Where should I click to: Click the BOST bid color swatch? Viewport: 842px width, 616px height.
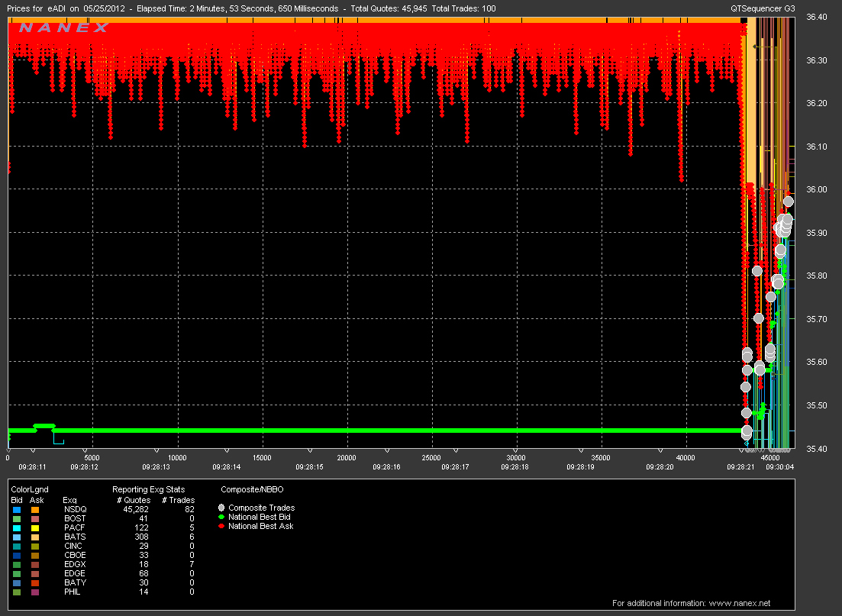[x=17, y=519]
